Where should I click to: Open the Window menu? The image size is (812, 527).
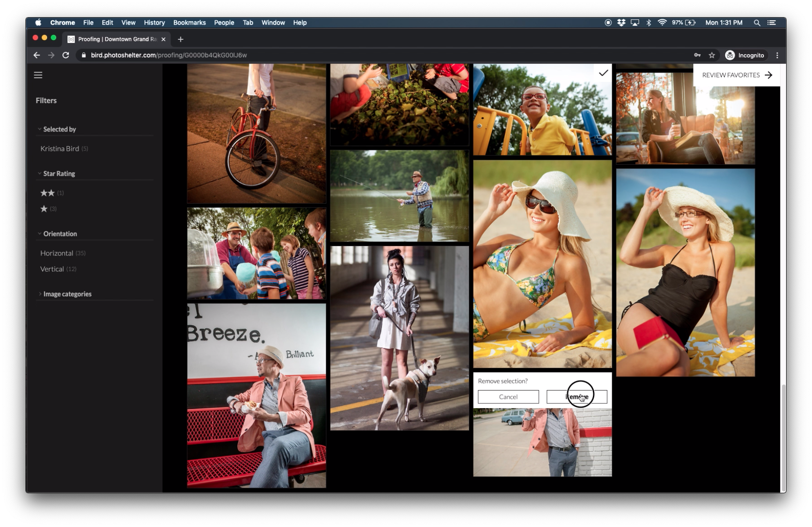[273, 22]
